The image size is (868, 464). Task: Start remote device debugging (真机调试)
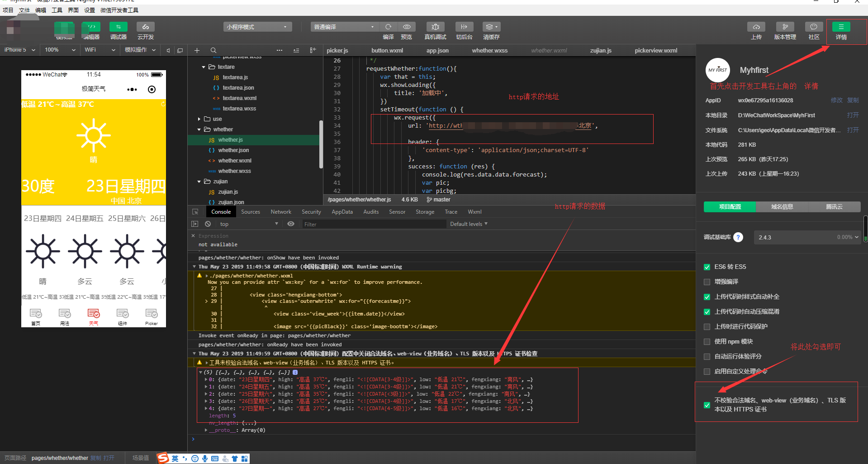pos(436,27)
